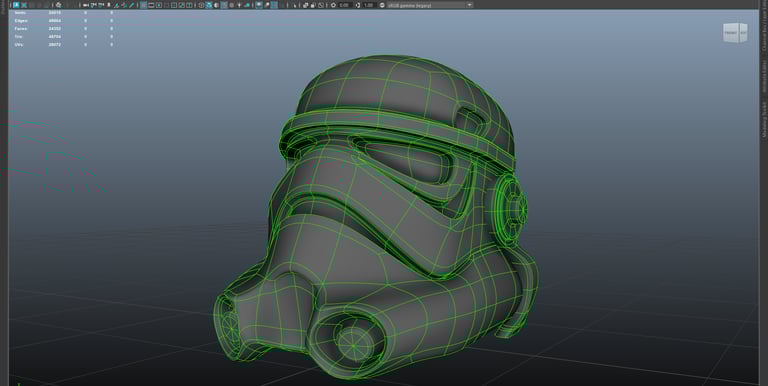
Task: Click the Front face of the ViewCube
Action: 731,33
